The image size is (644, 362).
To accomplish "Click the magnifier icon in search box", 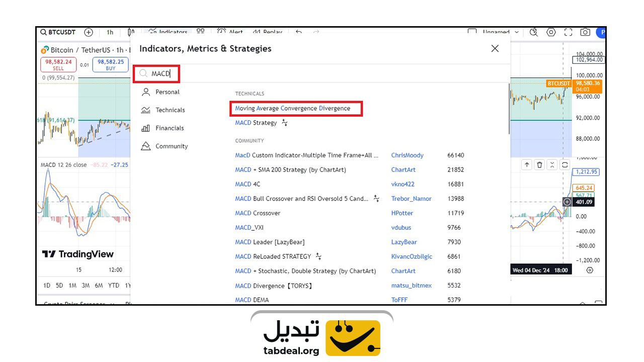I will [x=143, y=73].
